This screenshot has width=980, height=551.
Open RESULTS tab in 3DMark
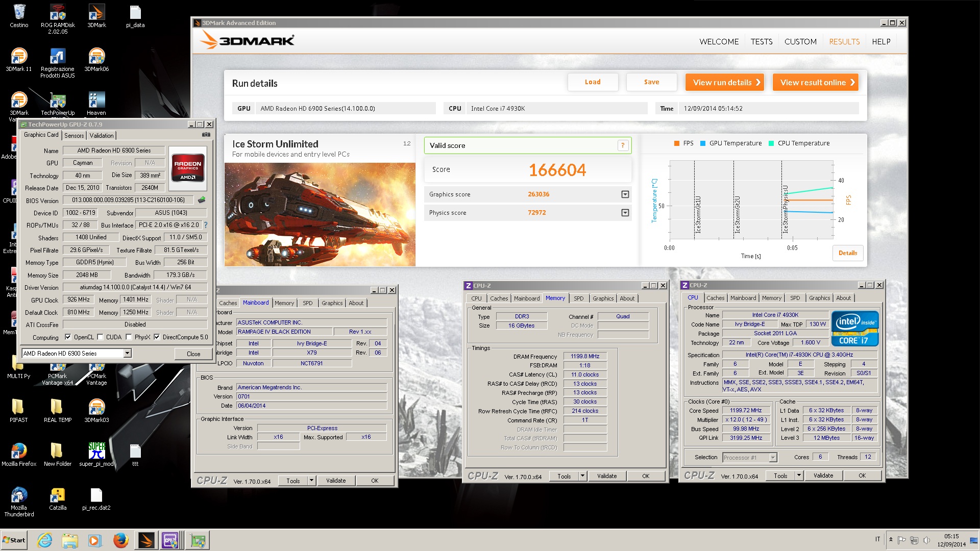pyautogui.click(x=844, y=42)
